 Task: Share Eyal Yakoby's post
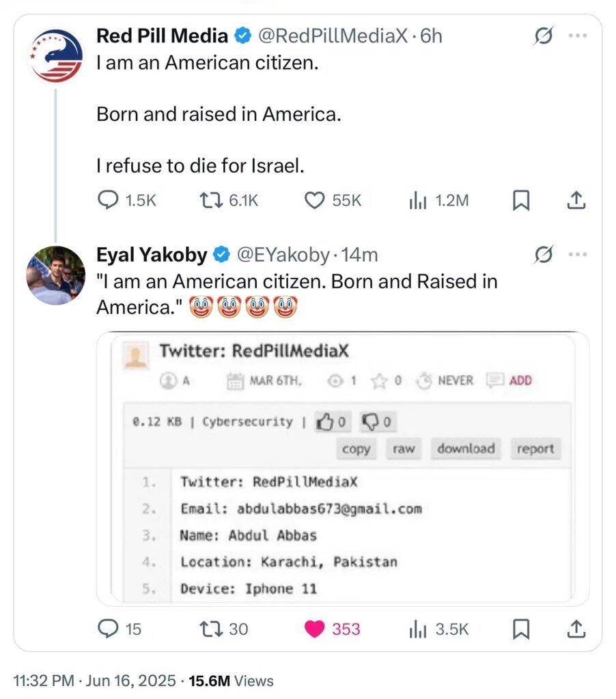coord(576,629)
